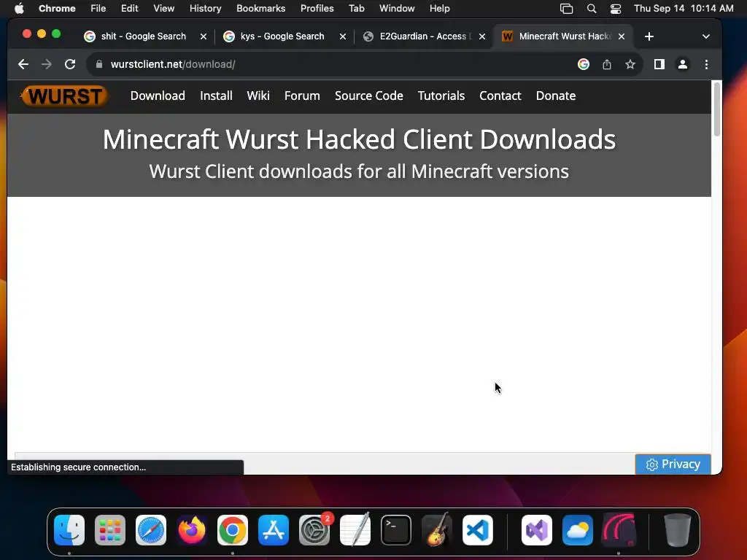Open GarageBand from the Dock
This screenshot has width=747, height=560.
[437, 530]
